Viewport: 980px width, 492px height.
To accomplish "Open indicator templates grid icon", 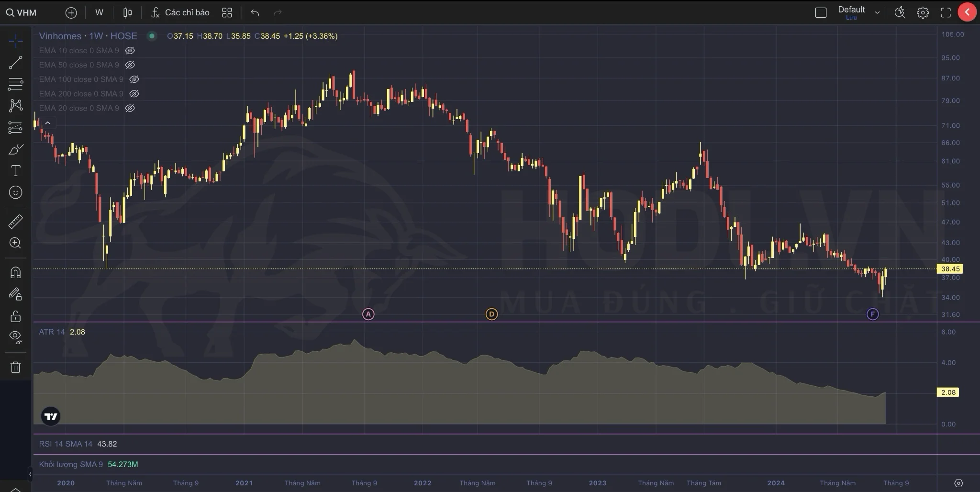I will click(x=227, y=12).
